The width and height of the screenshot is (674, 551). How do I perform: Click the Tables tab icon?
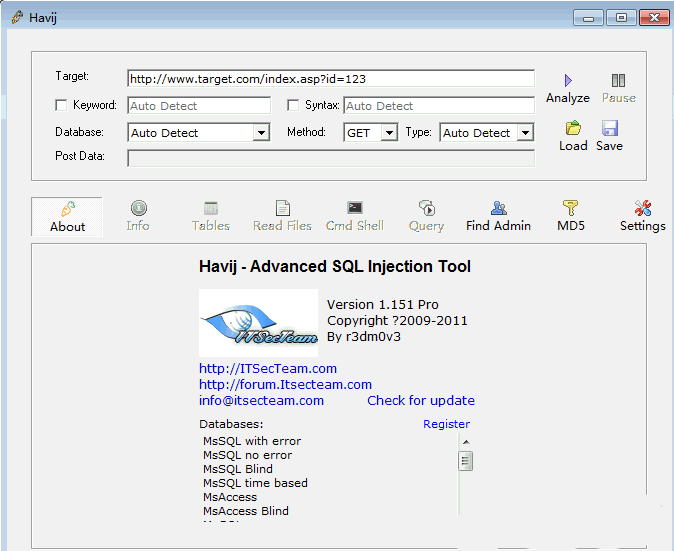[211, 208]
